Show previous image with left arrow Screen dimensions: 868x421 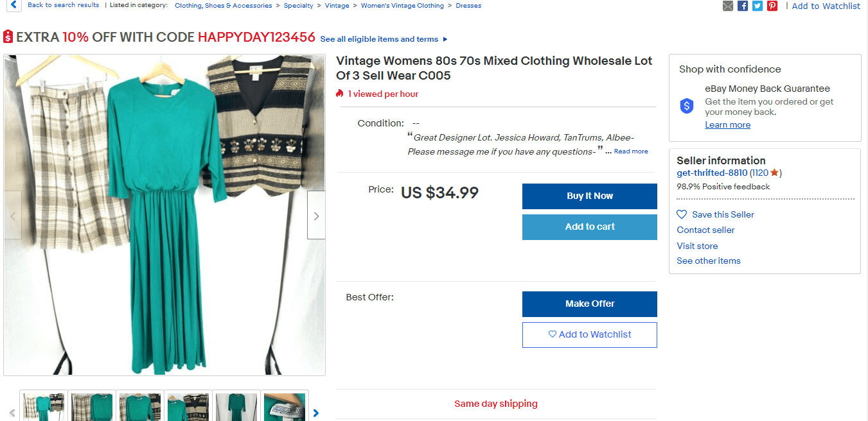point(13,216)
